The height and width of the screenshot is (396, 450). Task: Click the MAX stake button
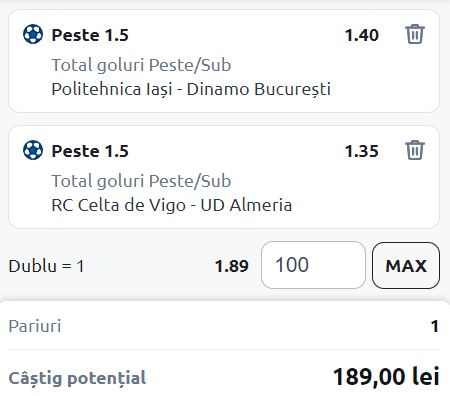406,265
